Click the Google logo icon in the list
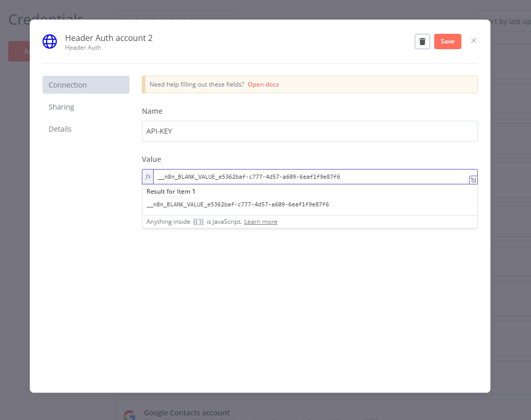This screenshot has width=531, height=420. tap(129, 415)
